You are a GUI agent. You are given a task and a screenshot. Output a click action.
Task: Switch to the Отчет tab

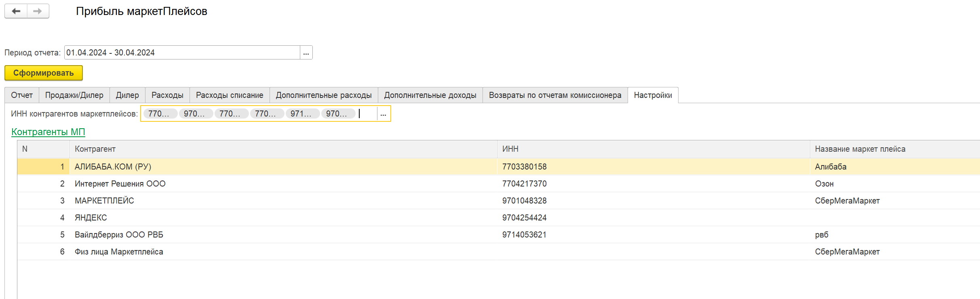[x=22, y=95]
